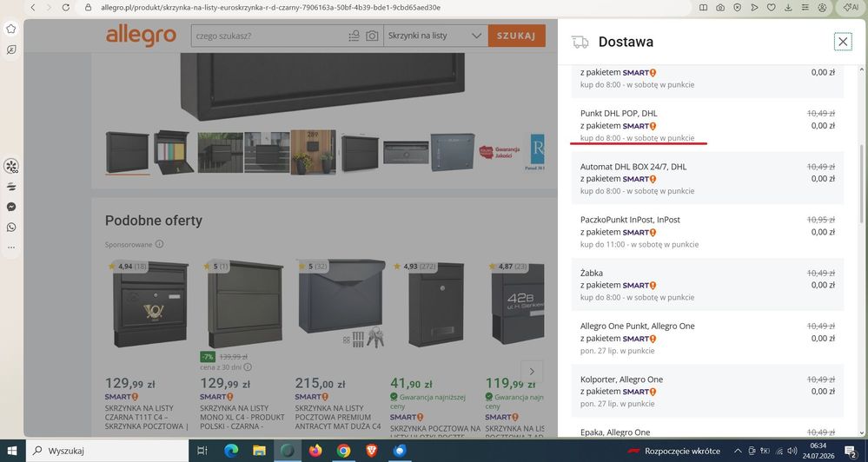Image resolution: width=868 pixels, height=462 pixels.
Task: Click the 'czego szukasz?' search field
Action: [268, 36]
